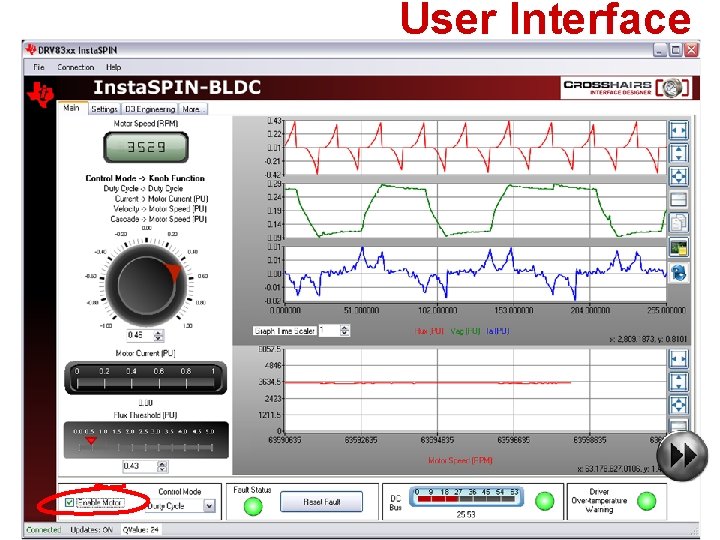This screenshot has width=720, height=540.
Task: Click the Graph Time Scaler input field
Action: 329,331
